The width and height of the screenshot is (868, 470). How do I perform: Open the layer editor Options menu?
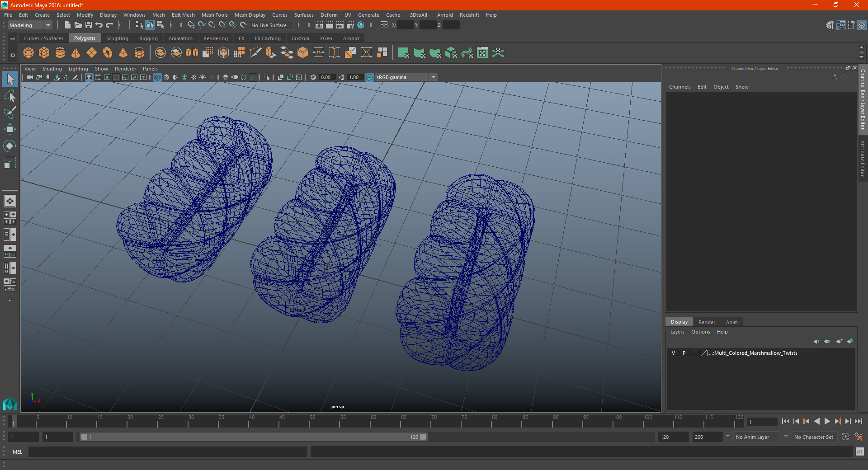point(701,332)
